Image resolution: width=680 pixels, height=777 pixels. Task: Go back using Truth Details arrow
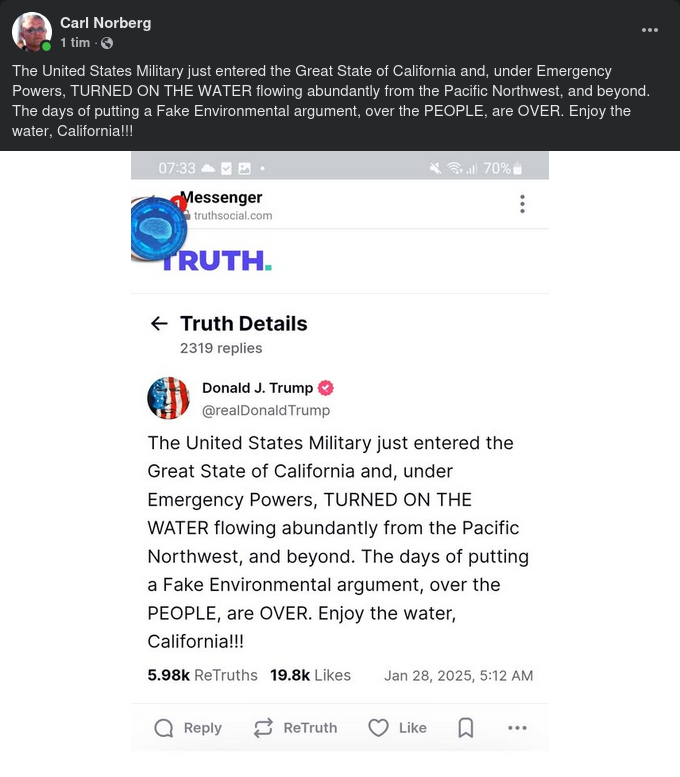(159, 323)
